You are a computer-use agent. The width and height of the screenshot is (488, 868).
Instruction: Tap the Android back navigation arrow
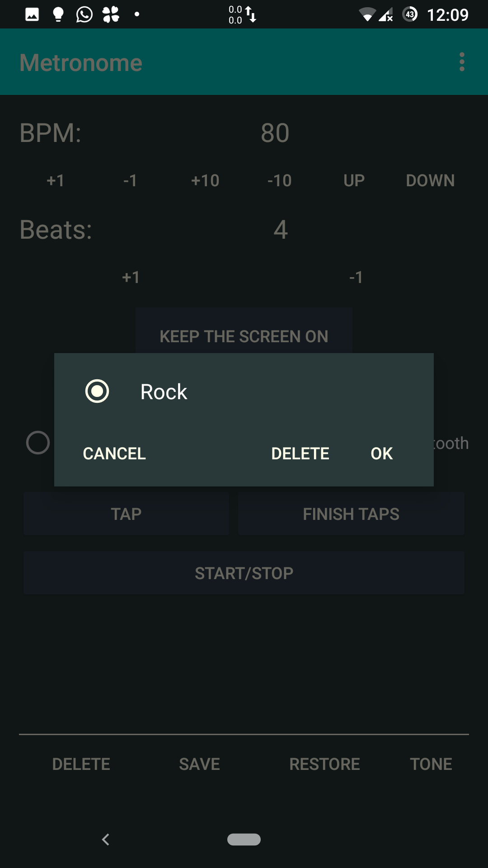[x=106, y=840]
